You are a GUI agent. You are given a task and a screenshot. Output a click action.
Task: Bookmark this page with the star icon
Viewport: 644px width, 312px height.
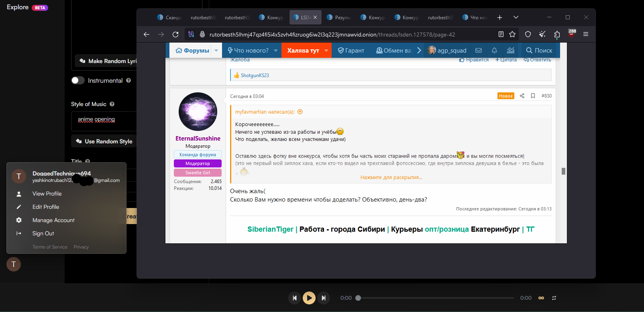pyautogui.click(x=512, y=35)
